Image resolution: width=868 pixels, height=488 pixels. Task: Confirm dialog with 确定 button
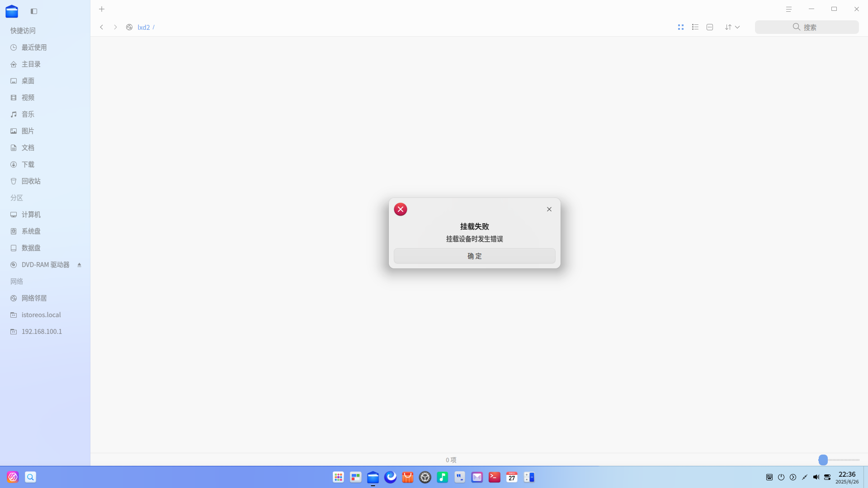tap(475, 256)
